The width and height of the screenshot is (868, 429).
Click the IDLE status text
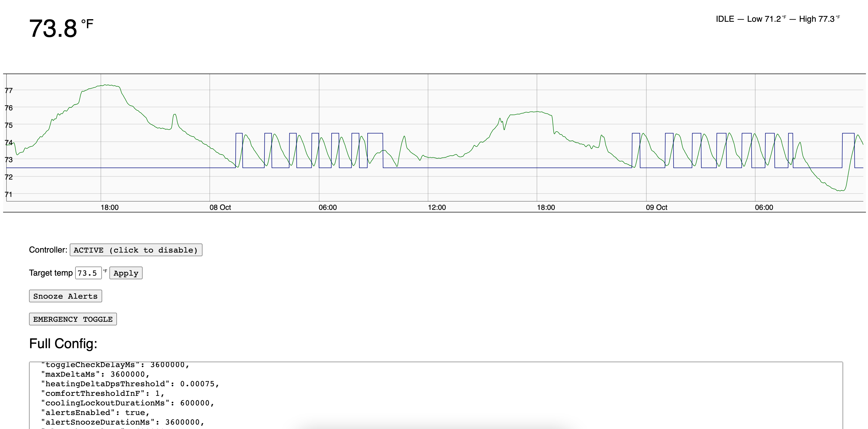click(x=724, y=19)
